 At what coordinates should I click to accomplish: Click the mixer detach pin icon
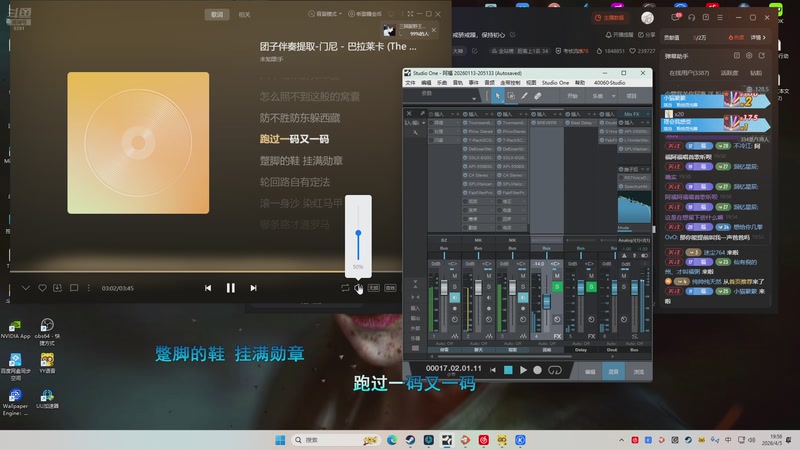(x=422, y=113)
